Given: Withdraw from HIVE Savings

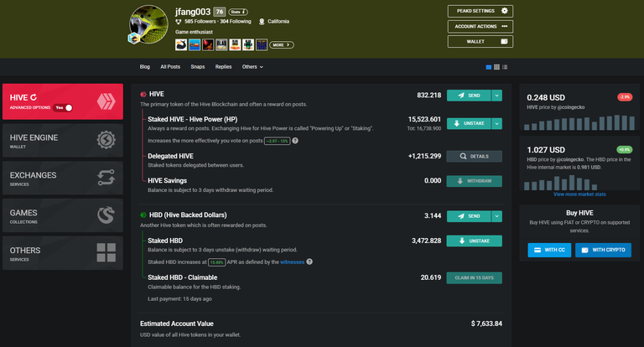Looking at the screenshot, I should pyautogui.click(x=475, y=181).
